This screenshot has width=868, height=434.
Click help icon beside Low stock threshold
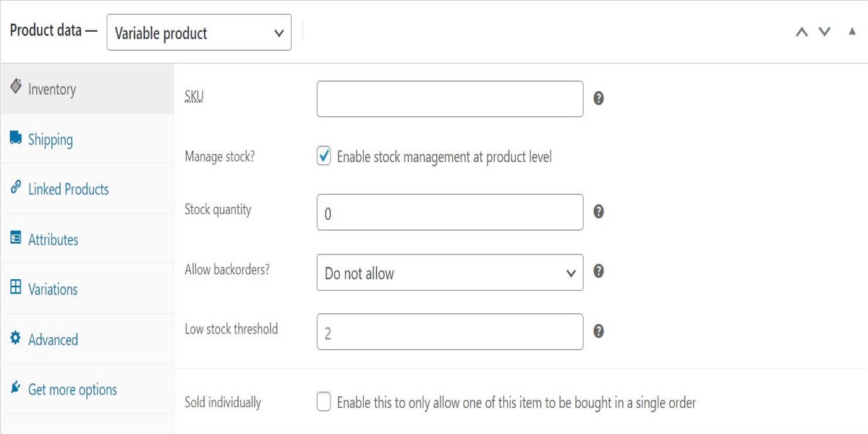pyautogui.click(x=598, y=331)
